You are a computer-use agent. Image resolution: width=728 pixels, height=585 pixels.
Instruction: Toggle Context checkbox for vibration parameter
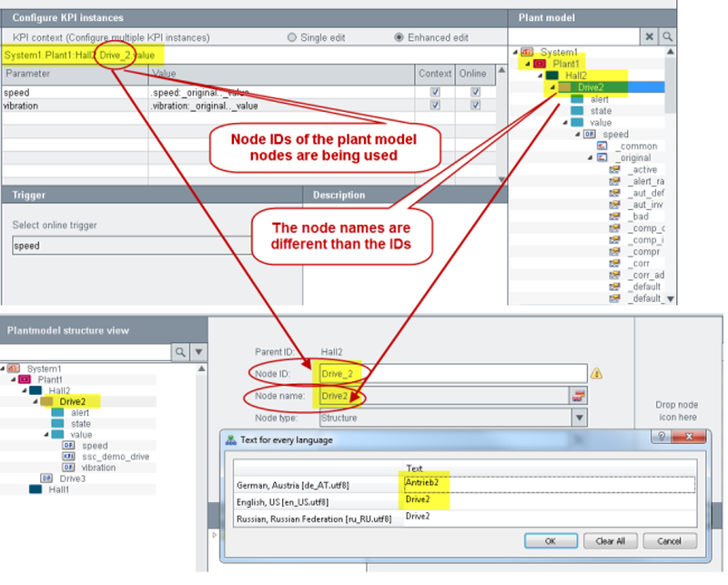[435, 105]
